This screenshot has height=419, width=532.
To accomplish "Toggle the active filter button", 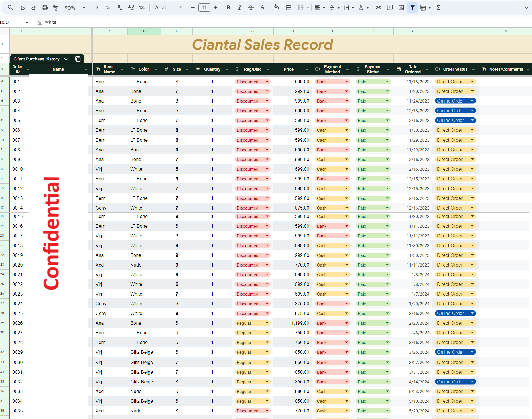I will [412, 8].
